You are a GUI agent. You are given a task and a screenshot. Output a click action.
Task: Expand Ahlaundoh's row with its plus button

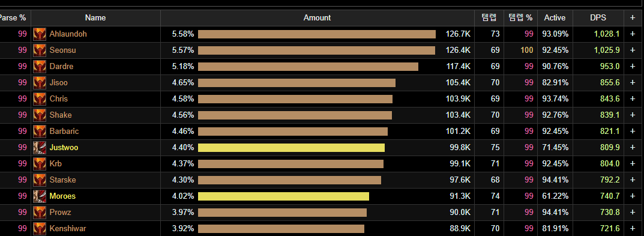coord(633,34)
